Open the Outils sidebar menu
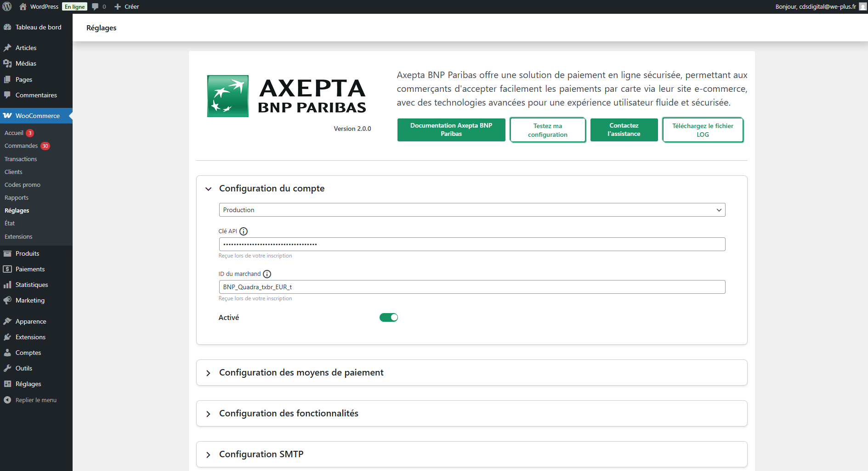This screenshot has height=471, width=868. tap(23, 368)
